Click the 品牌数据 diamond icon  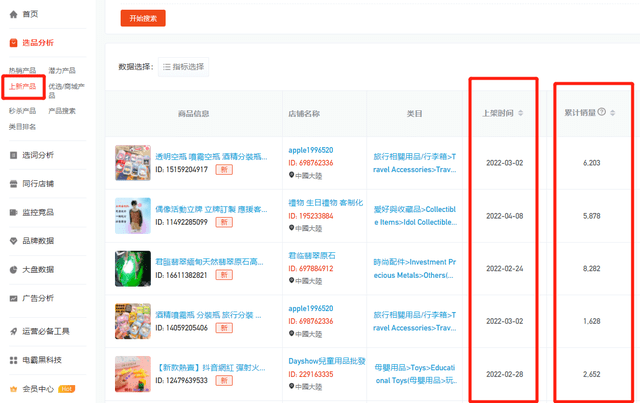13,241
